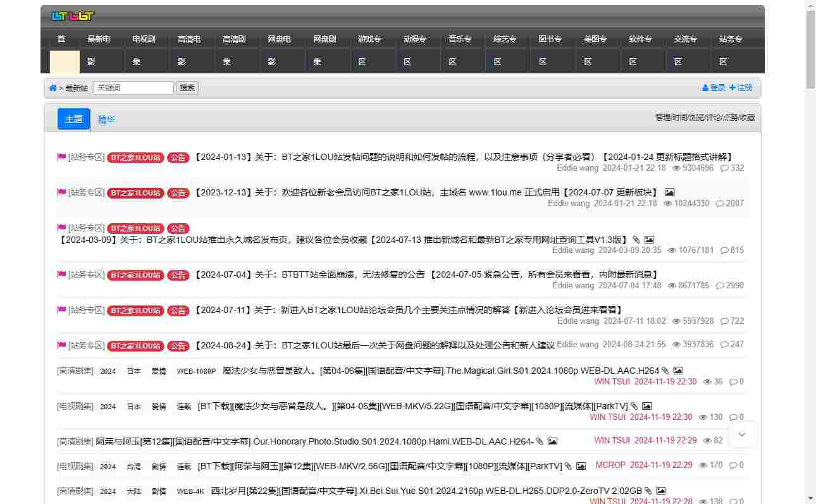Click the BT logo in the header

tap(73, 16)
